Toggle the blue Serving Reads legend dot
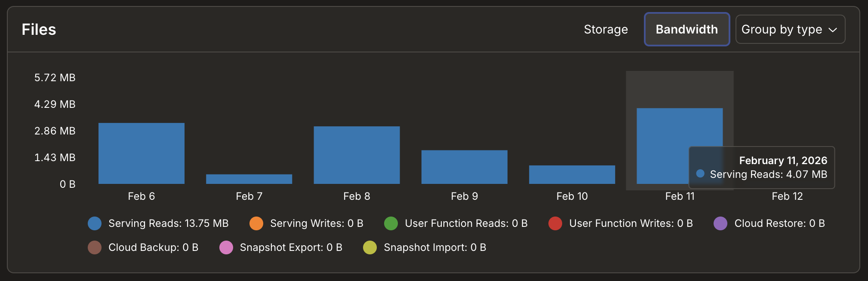The height and width of the screenshot is (281, 868). 95,223
